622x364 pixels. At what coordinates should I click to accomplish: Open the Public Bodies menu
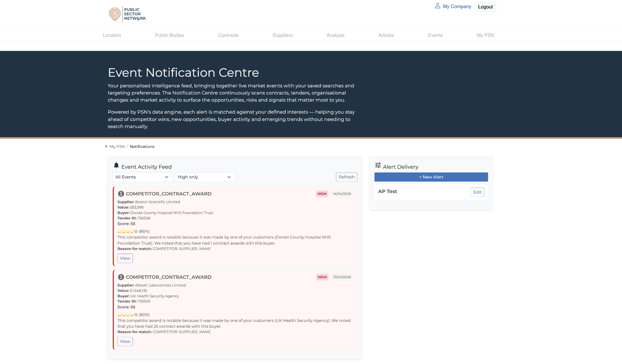click(x=169, y=35)
